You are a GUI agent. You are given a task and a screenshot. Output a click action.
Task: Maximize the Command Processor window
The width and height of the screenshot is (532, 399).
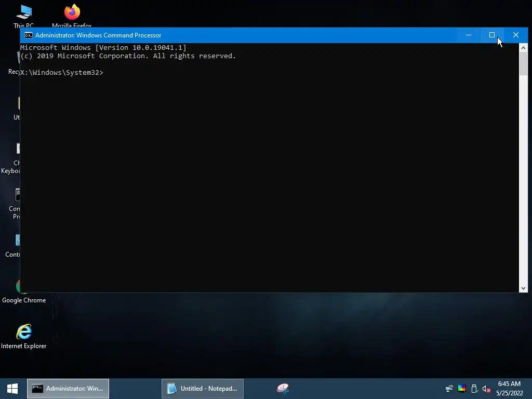492,35
